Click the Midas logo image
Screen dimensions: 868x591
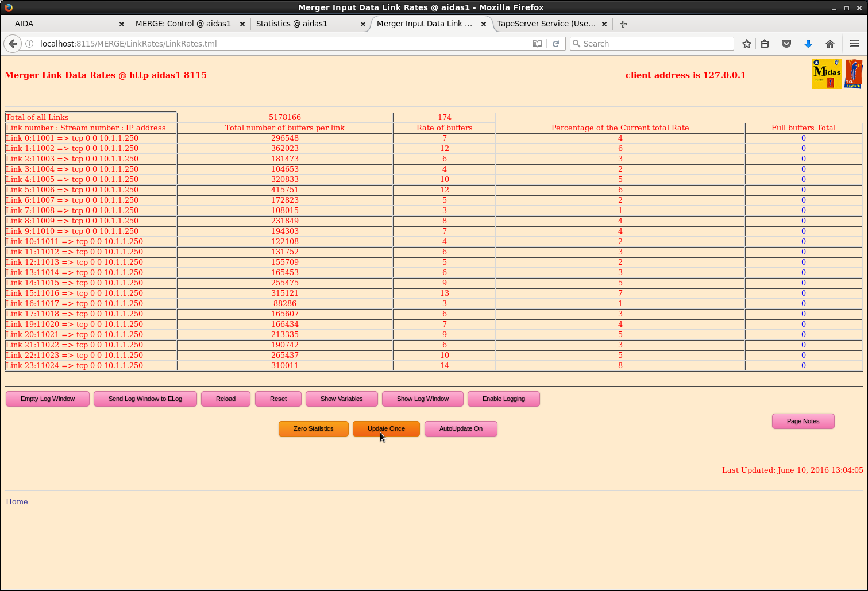827,74
